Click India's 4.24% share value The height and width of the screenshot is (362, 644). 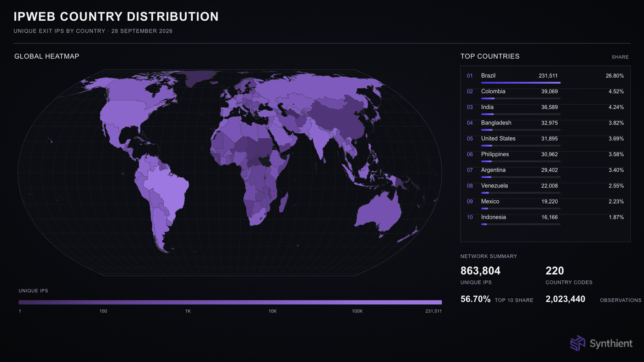616,107
